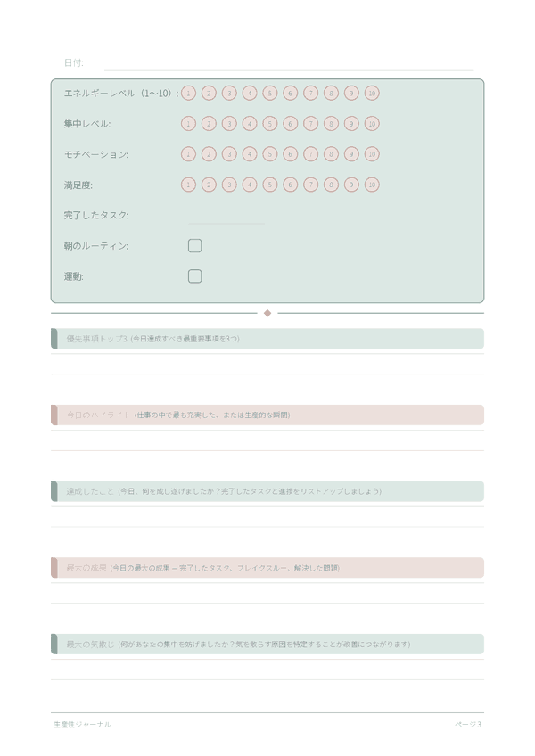Screen dimensions: 535x756
Task: Mark モチベーション as 3
Action: 229,154
